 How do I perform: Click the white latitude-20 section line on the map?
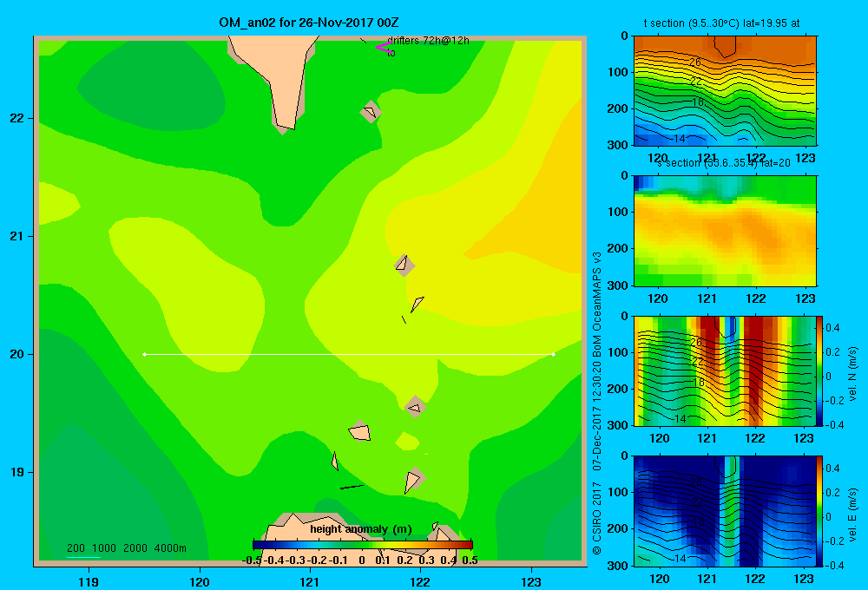[x=349, y=354]
